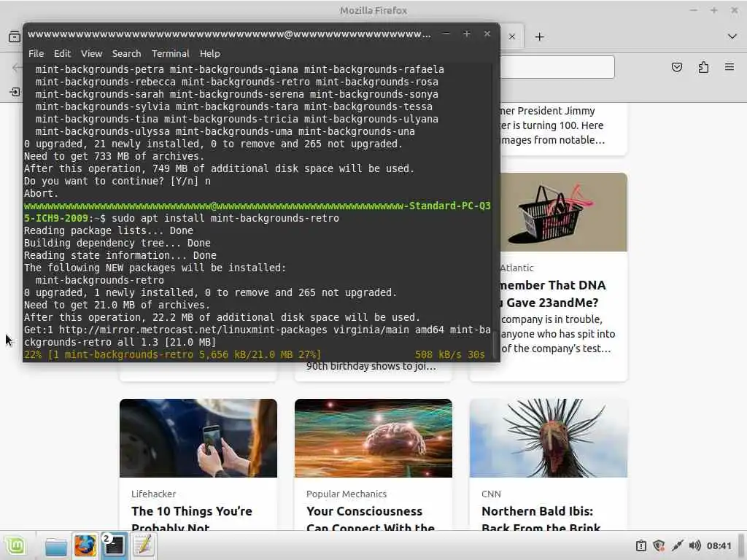The height and width of the screenshot is (560, 747).
Task: Open the text editor taskbar icon
Action: (x=144, y=545)
